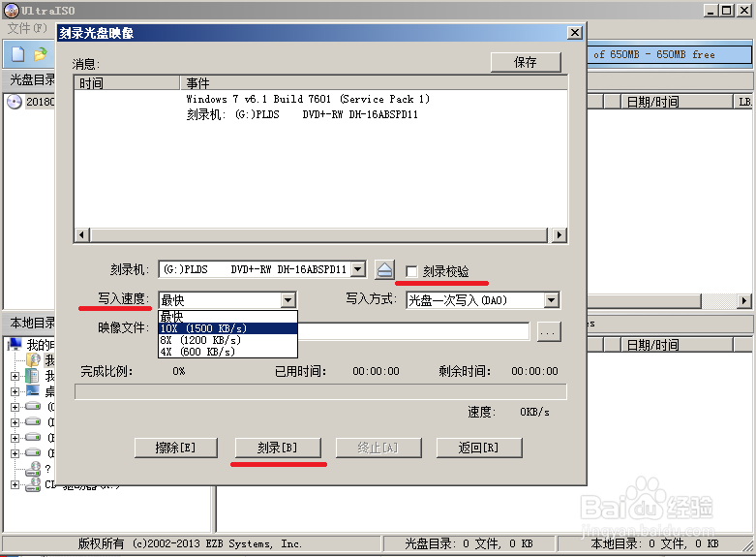Click right scroll arrow in UltraISO file pane
This screenshot has width=756, height=557.
(744, 300)
